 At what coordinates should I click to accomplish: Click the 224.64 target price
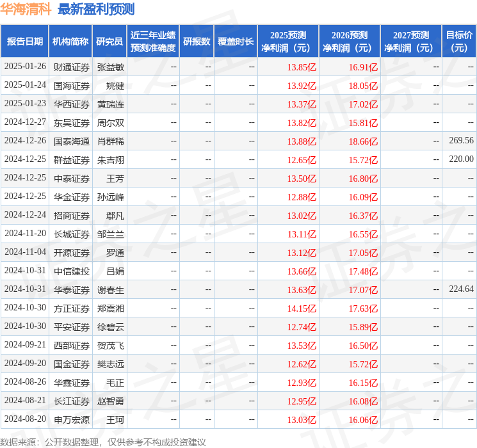pos(462,289)
